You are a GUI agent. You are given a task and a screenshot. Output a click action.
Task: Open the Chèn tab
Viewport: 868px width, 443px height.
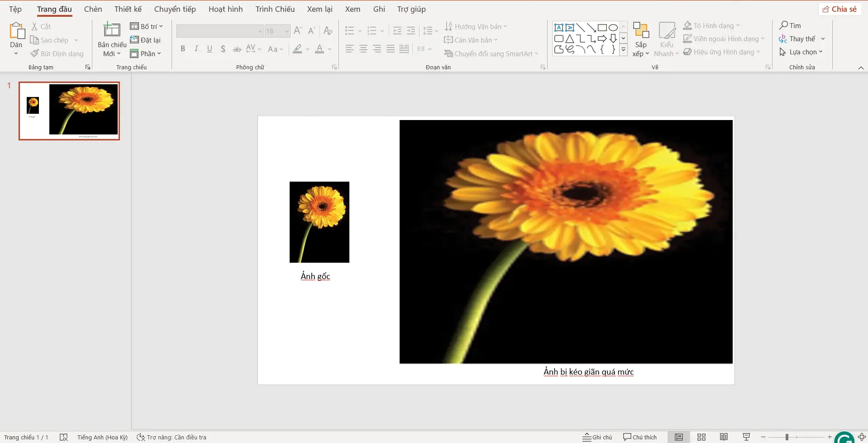[x=93, y=9]
